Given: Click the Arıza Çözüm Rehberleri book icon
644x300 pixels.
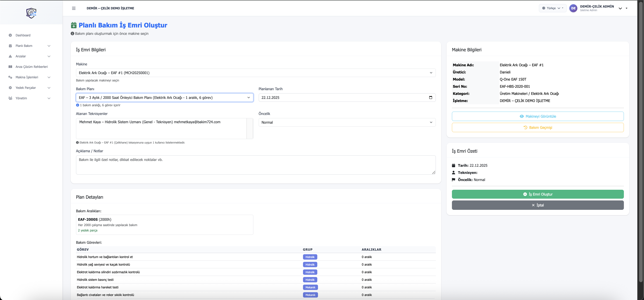Looking at the screenshot, I should [10, 67].
